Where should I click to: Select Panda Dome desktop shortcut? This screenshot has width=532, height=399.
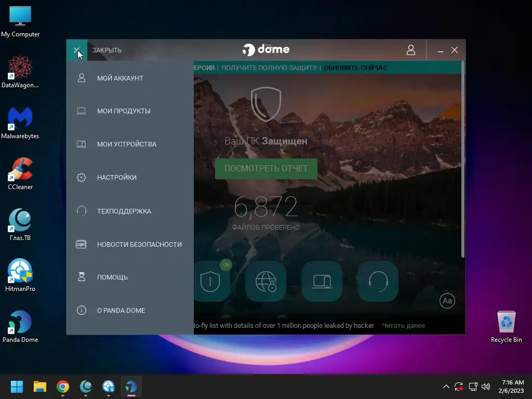[x=20, y=327]
